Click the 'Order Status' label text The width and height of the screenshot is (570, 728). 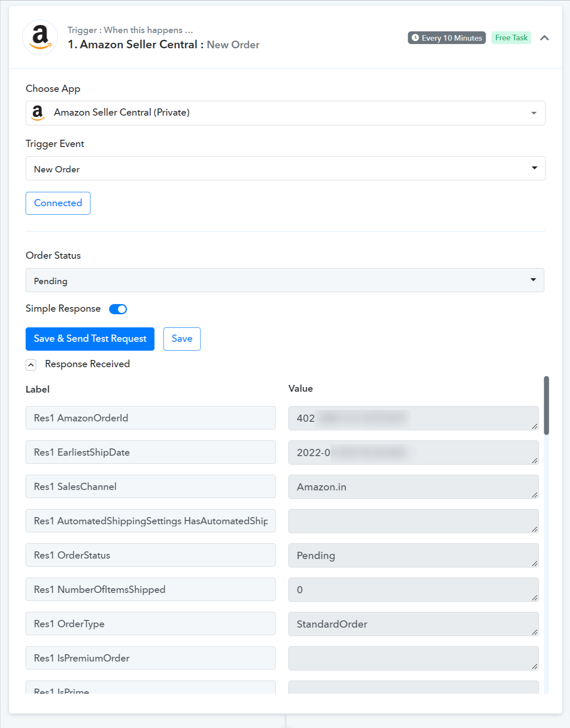click(x=53, y=255)
